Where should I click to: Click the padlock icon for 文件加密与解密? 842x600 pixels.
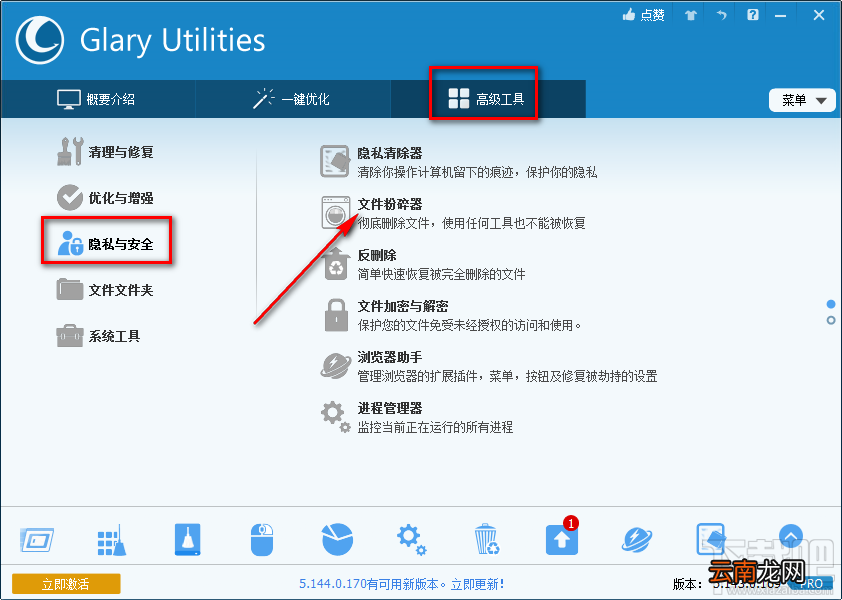click(x=337, y=315)
